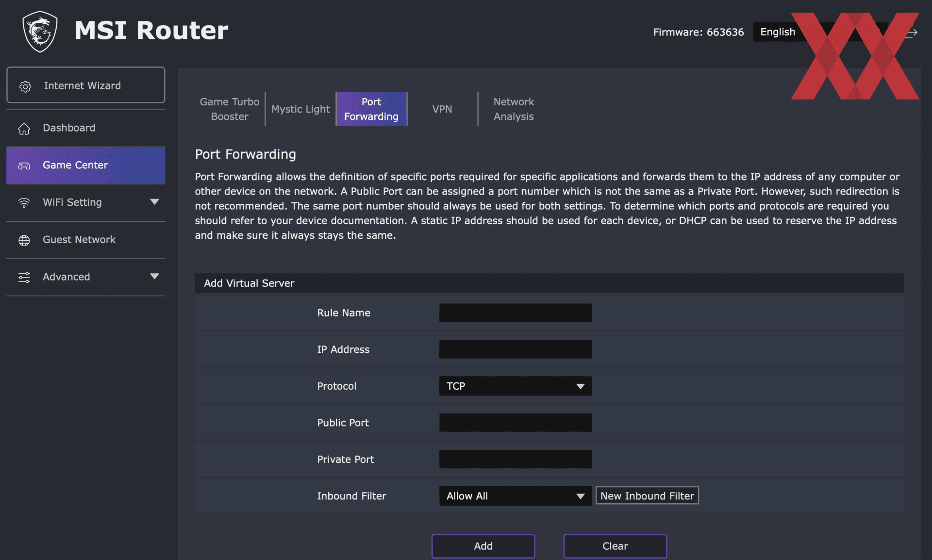Open the VPN tab
932x560 pixels.
pyautogui.click(x=442, y=109)
